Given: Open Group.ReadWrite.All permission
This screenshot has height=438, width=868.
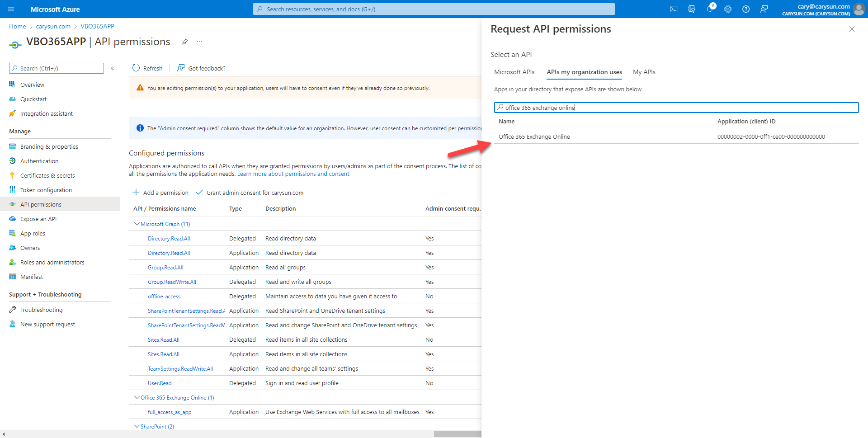Looking at the screenshot, I should (172, 282).
